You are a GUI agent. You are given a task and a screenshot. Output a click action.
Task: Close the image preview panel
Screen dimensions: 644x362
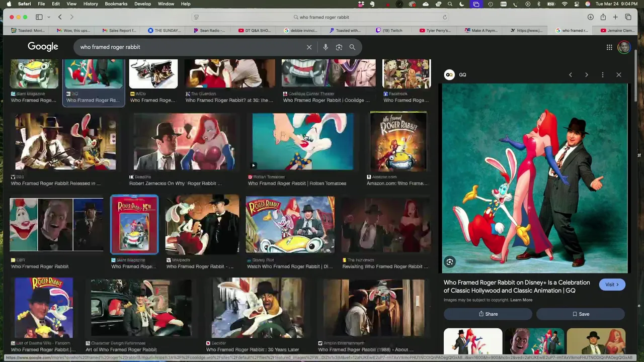tap(619, 75)
